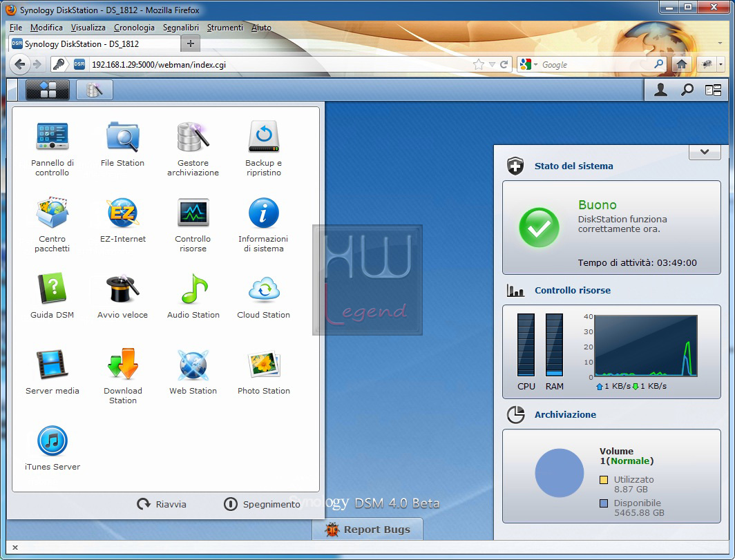Click Report Bugs button
Image resolution: width=735 pixels, height=560 pixels.
click(x=367, y=530)
